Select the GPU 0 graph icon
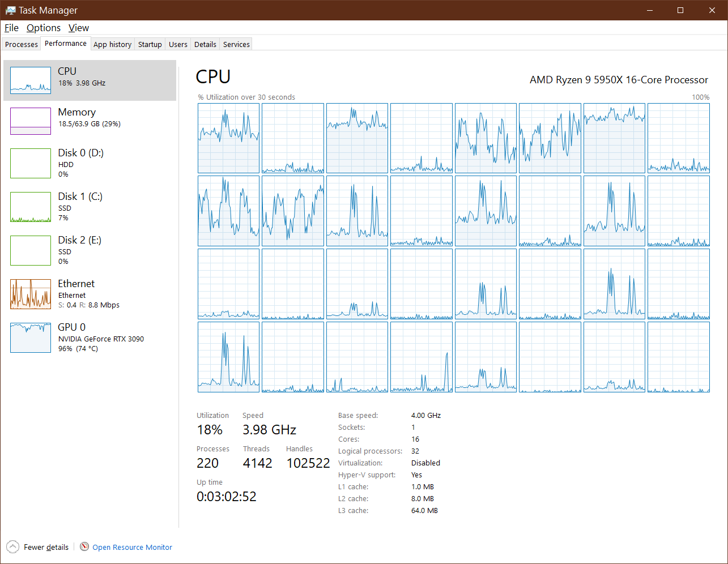Viewport: 728px width, 564px height. coord(31,337)
